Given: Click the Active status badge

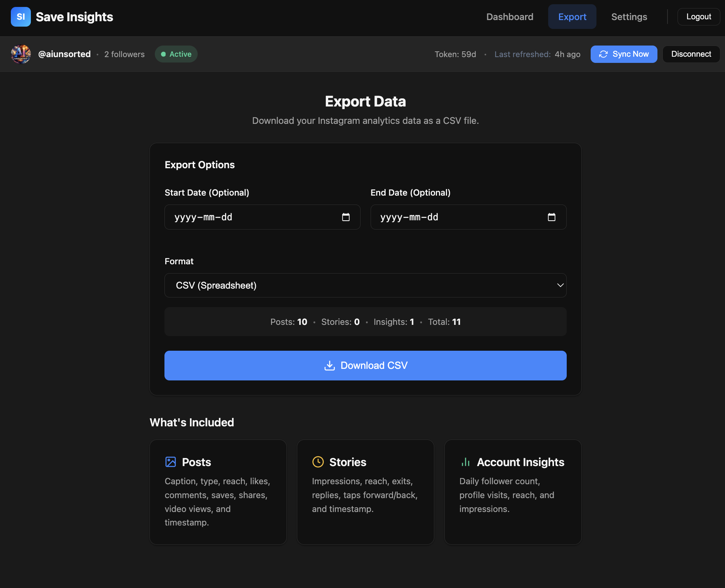Looking at the screenshot, I should pos(176,54).
